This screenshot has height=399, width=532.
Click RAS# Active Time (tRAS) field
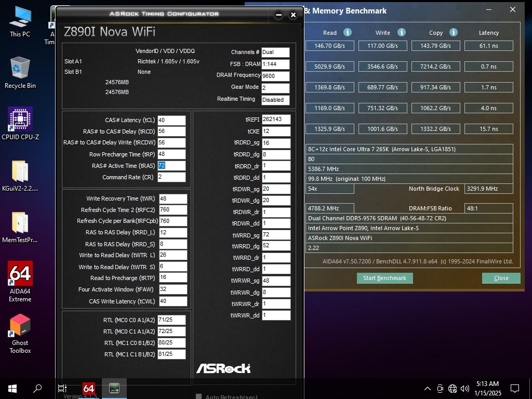point(171,166)
